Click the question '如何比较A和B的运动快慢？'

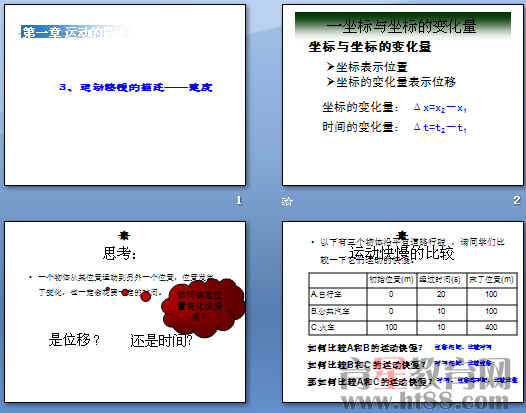(365, 348)
